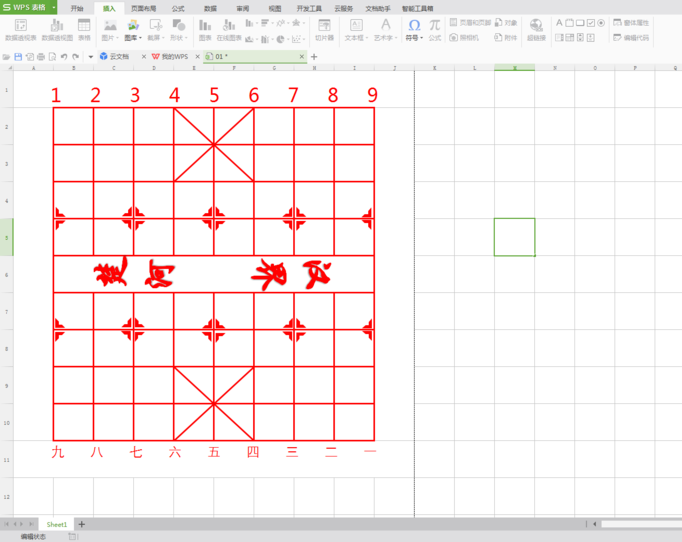Insert a checkbox form control
682x542 pixels.
tap(591, 23)
